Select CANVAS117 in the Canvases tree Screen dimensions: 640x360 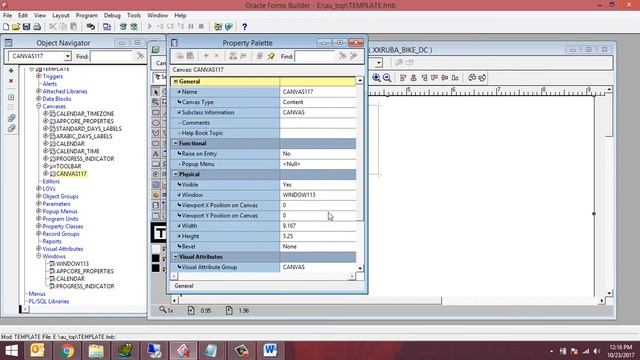tap(71, 173)
